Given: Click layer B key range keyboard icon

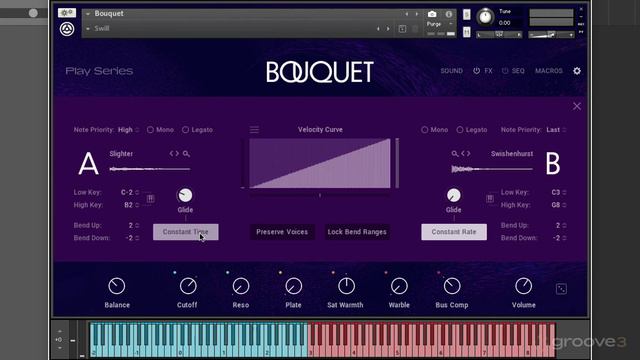Looking at the screenshot, I should coord(490,199).
